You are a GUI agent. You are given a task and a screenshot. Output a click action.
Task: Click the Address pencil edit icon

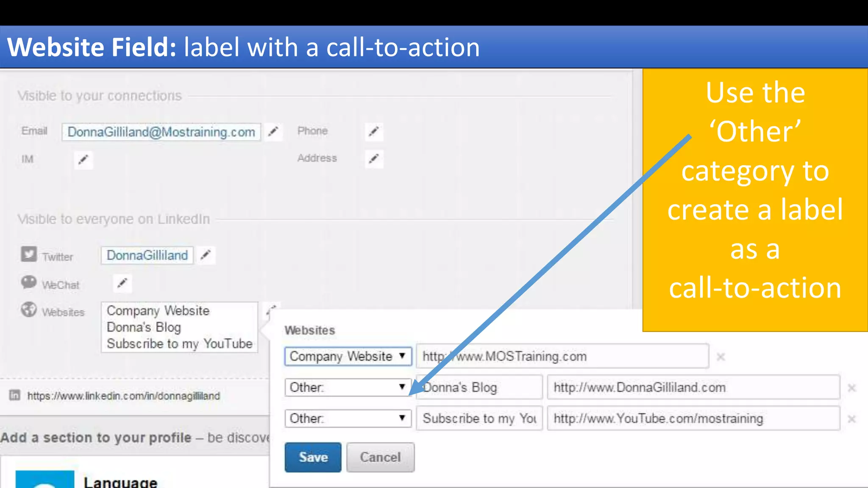point(373,159)
